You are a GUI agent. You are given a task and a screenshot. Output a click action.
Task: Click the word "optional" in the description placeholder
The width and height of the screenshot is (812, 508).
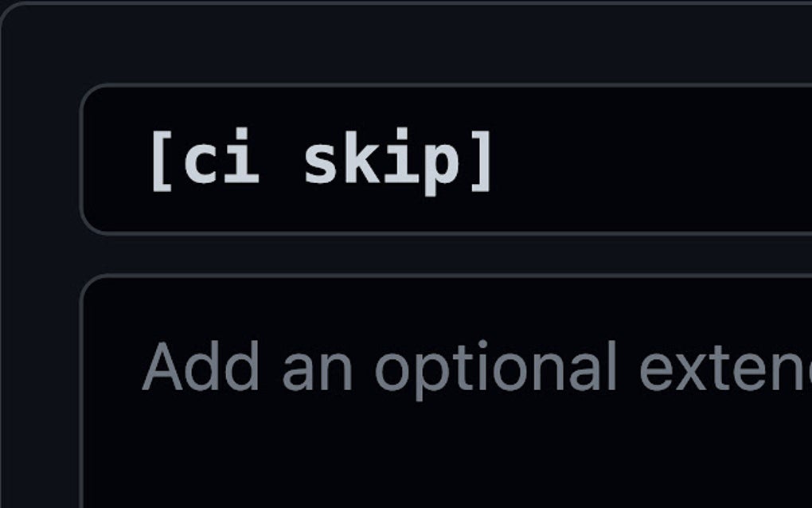[495, 368]
